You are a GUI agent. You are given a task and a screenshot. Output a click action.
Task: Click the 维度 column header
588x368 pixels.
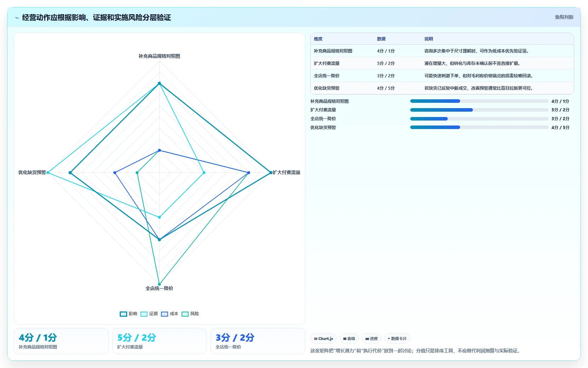(318, 39)
